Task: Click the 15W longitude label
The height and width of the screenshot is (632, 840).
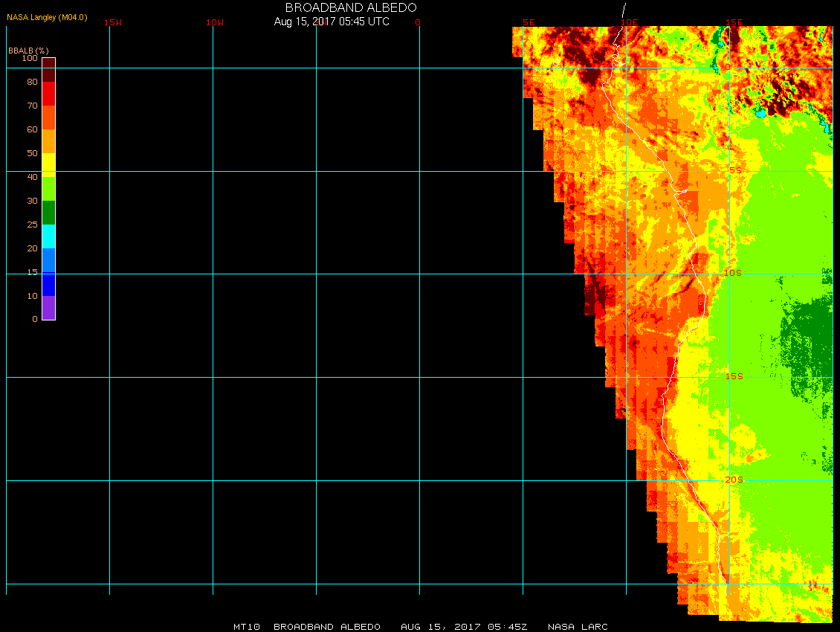Action: point(113,22)
